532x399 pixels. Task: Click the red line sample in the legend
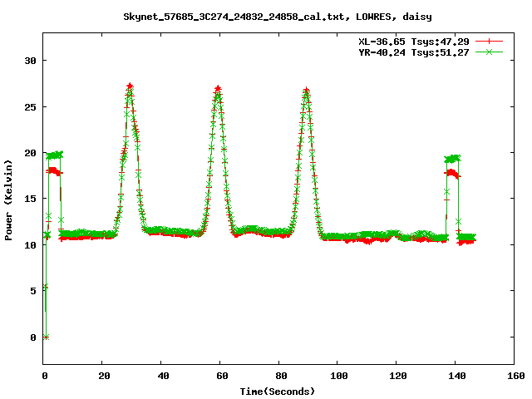pos(490,41)
